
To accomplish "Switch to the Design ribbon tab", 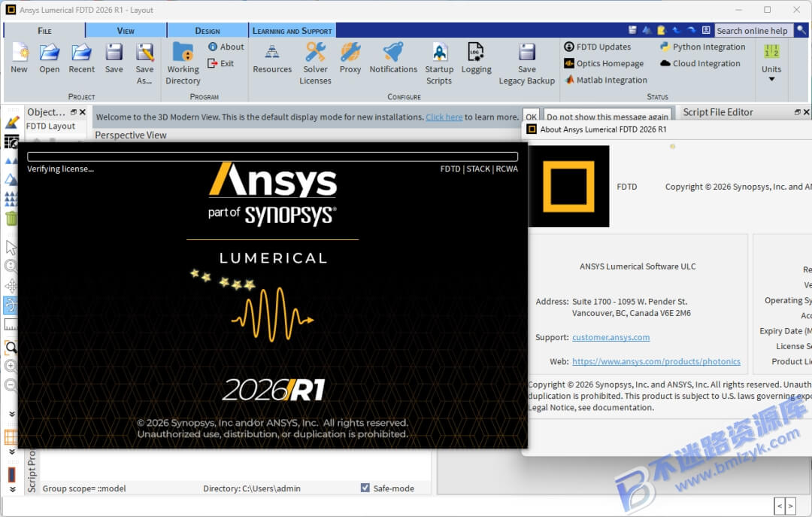I will coord(208,31).
